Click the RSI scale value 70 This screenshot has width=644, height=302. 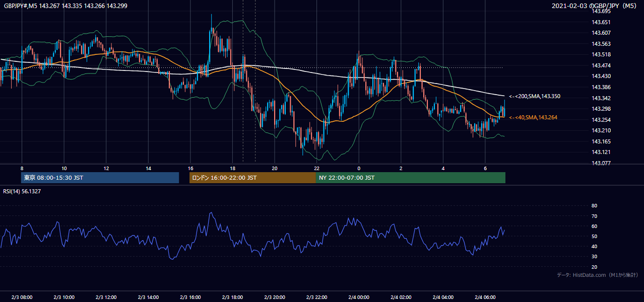click(x=594, y=216)
